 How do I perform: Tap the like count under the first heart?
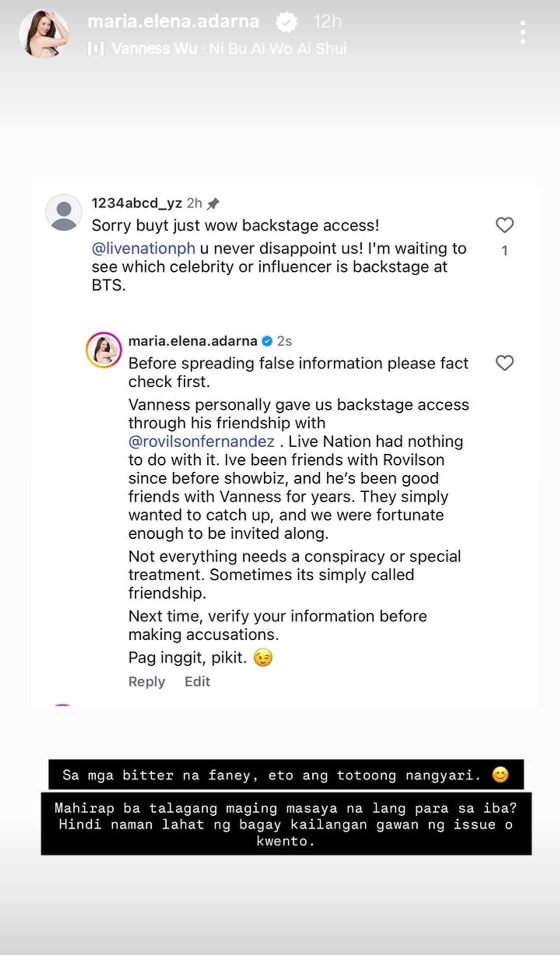(x=504, y=250)
